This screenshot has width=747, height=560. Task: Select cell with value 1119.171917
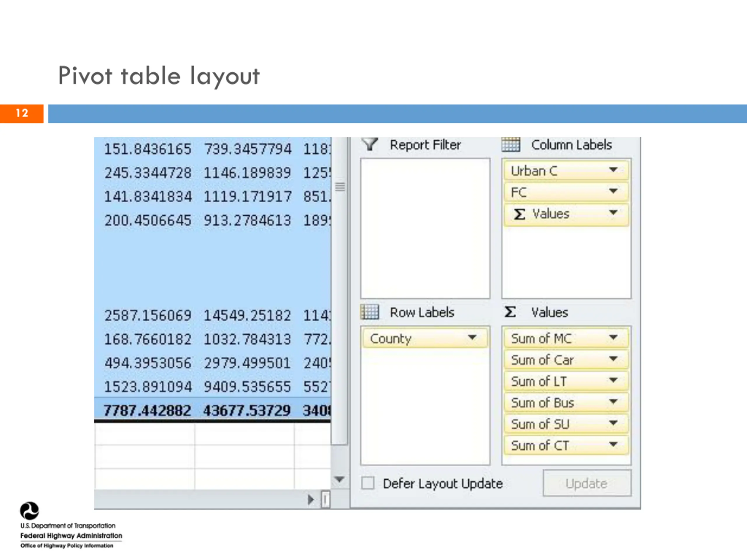[x=247, y=197]
